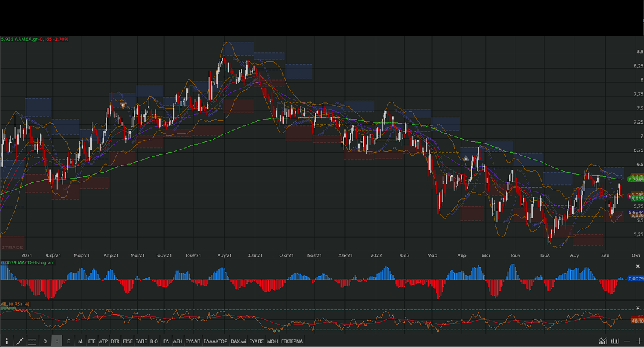Click the Σεπ date axis label
This screenshot has width=644, height=347.
point(605,255)
